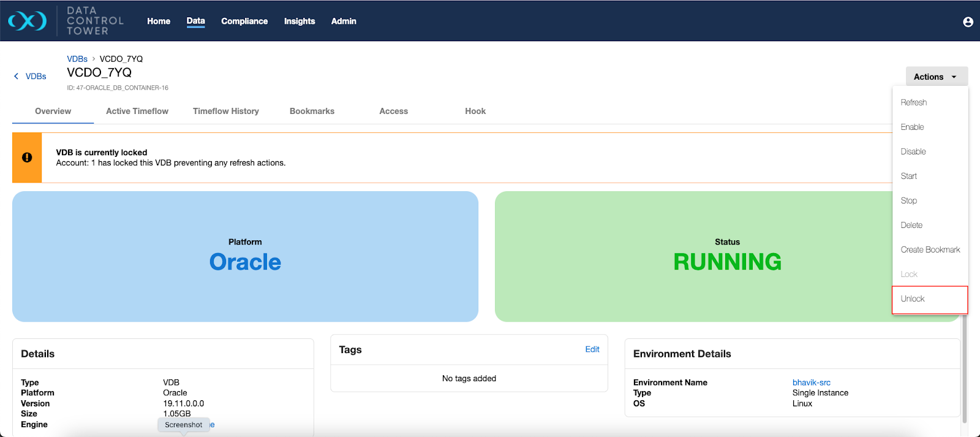Open the Hook tab
The width and height of the screenshot is (980, 437).
(475, 111)
